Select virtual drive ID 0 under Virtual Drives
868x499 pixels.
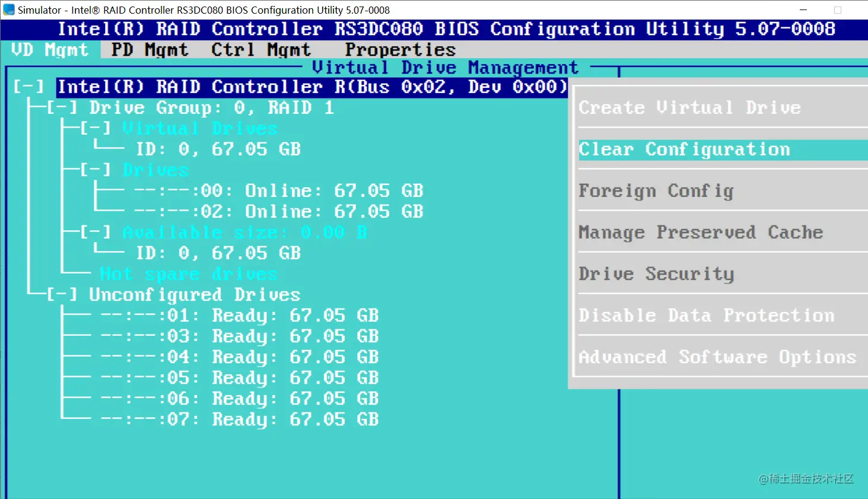click(218, 150)
